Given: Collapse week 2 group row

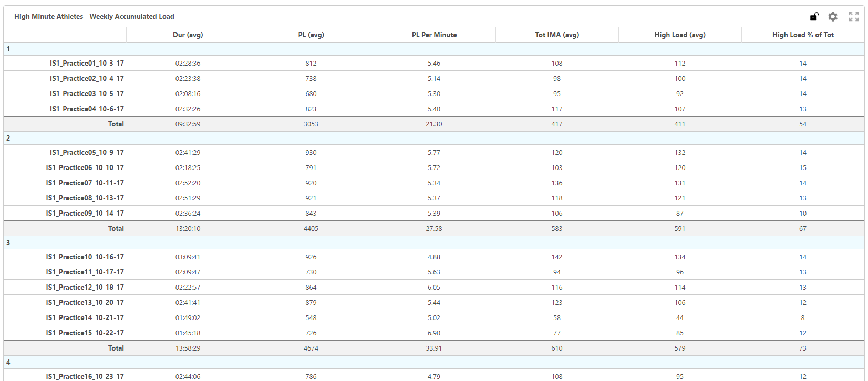Looking at the screenshot, I should coord(434,138).
